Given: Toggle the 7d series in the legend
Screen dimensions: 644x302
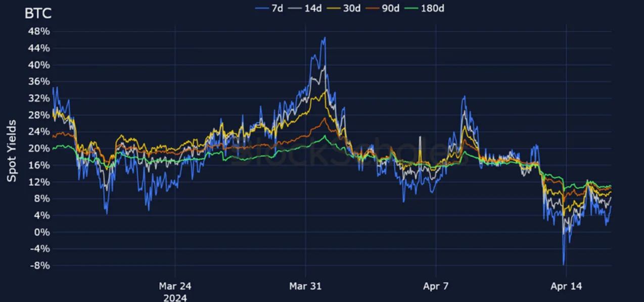Looking at the screenshot, I should pyautogui.click(x=269, y=8).
